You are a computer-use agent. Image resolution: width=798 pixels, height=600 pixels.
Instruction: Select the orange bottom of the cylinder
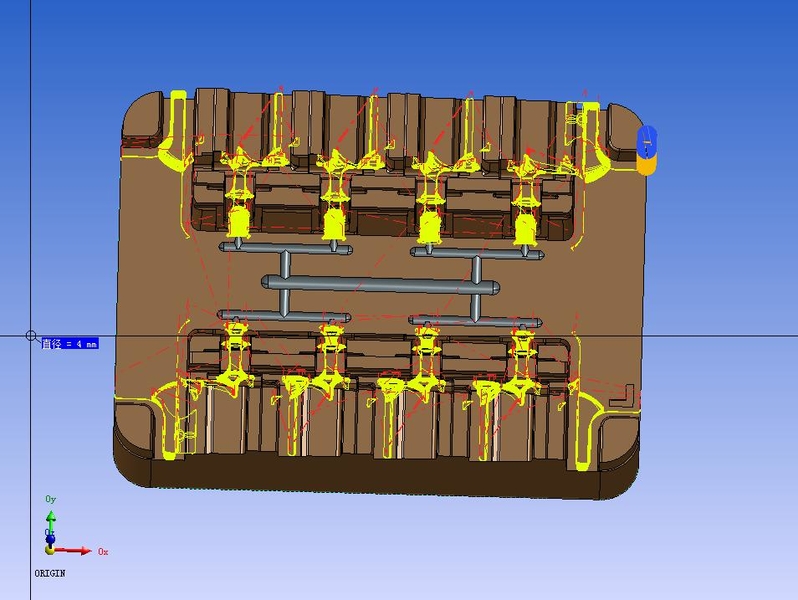click(x=646, y=165)
